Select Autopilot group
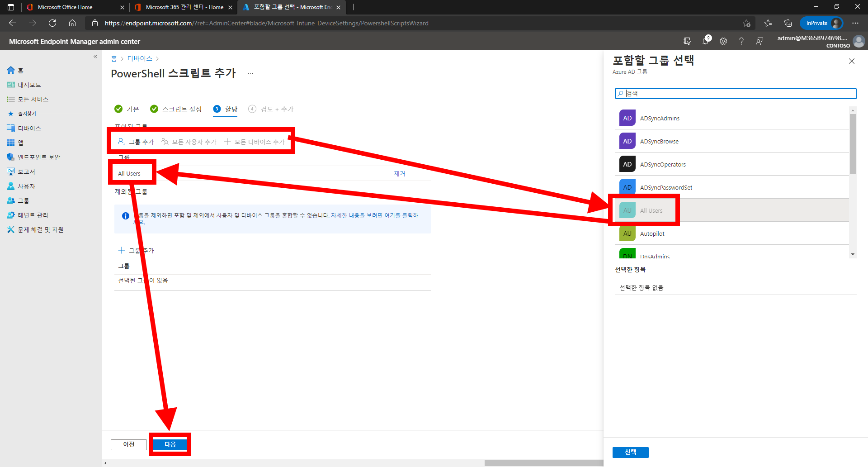This screenshot has height=467, width=868. pyautogui.click(x=731, y=233)
